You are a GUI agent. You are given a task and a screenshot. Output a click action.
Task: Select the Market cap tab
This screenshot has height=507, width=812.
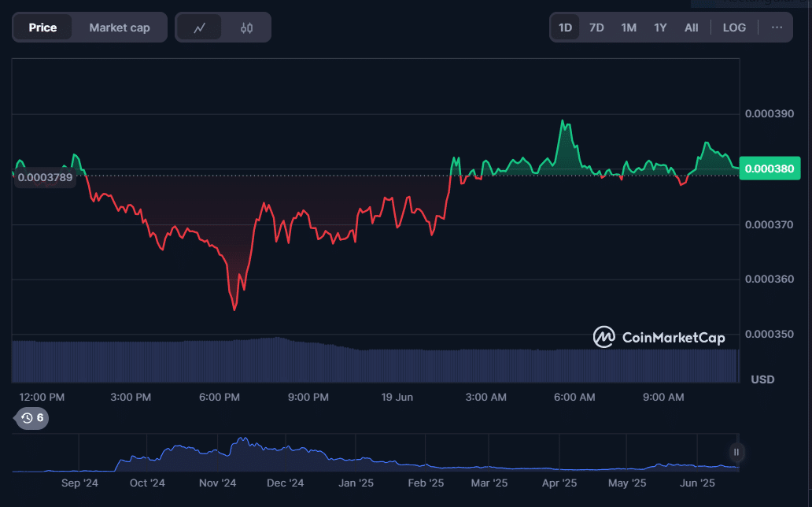coord(119,28)
